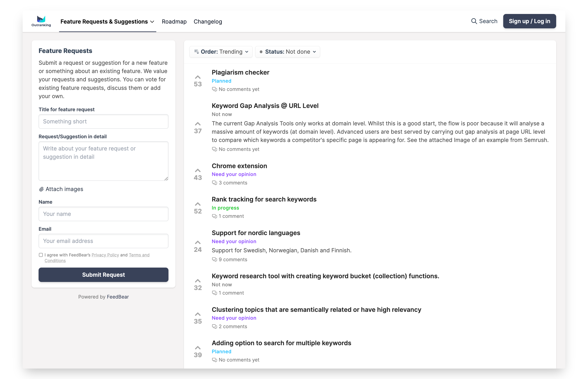
Task: Click the 9 comments text
Action: [x=233, y=259]
